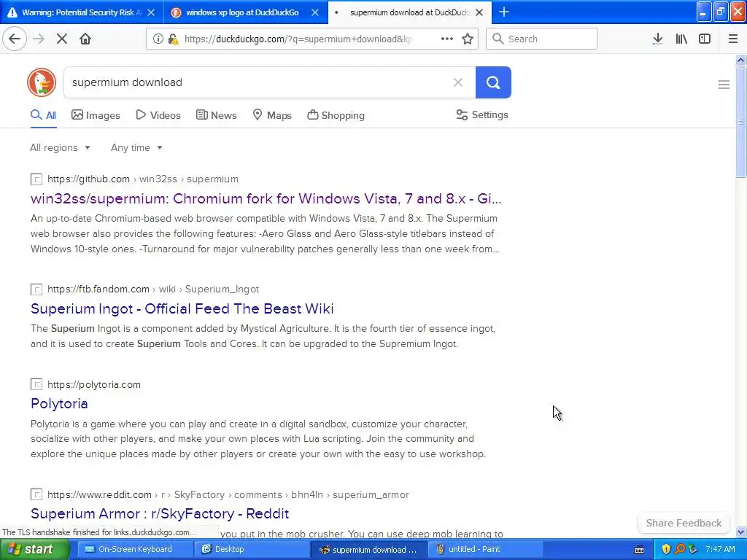The width and height of the screenshot is (747, 560).
Task: Go back using the Back arrow button
Action: click(x=15, y=39)
